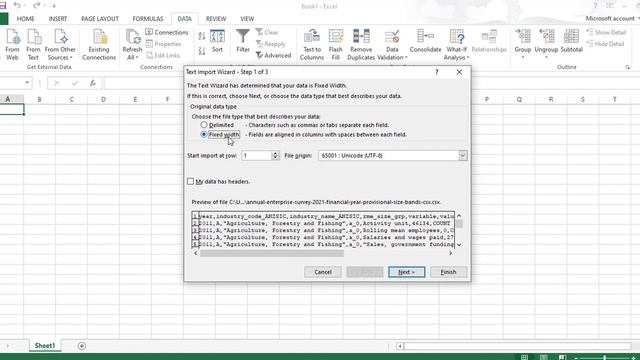The width and height of the screenshot is (640, 360).
Task: Click the From Text import icon
Action: click(33, 45)
